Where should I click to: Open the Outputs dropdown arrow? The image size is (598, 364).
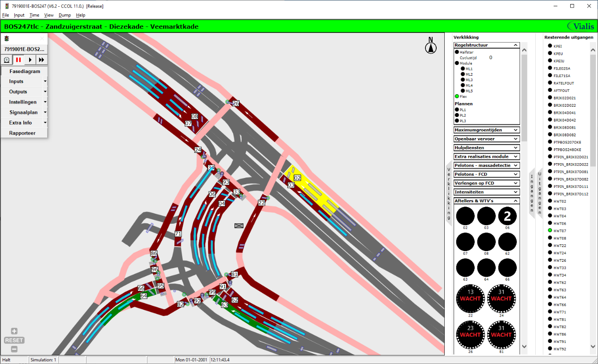[45, 92]
